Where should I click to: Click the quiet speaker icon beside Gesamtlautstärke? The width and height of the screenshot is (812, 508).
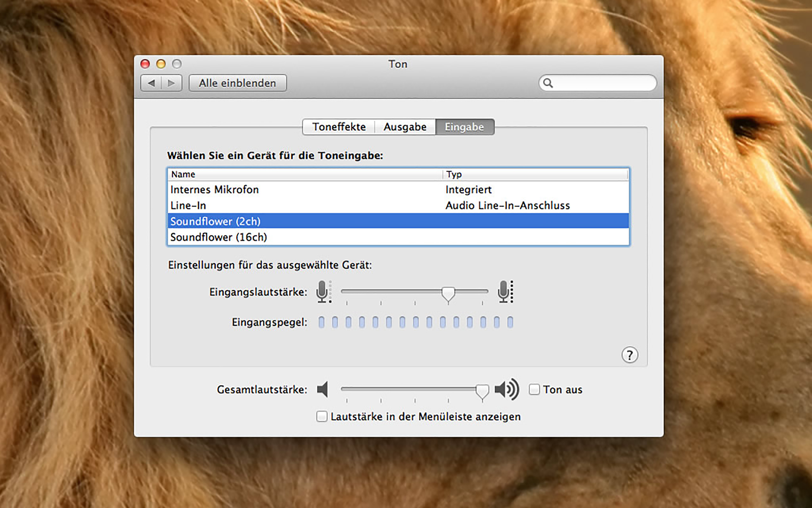click(323, 389)
